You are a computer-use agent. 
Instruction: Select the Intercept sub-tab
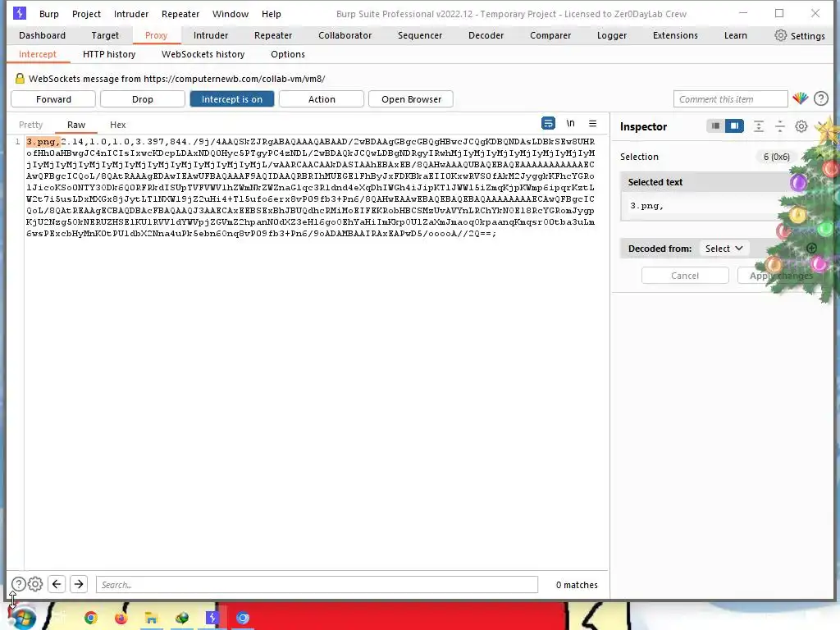(x=38, y=54)
